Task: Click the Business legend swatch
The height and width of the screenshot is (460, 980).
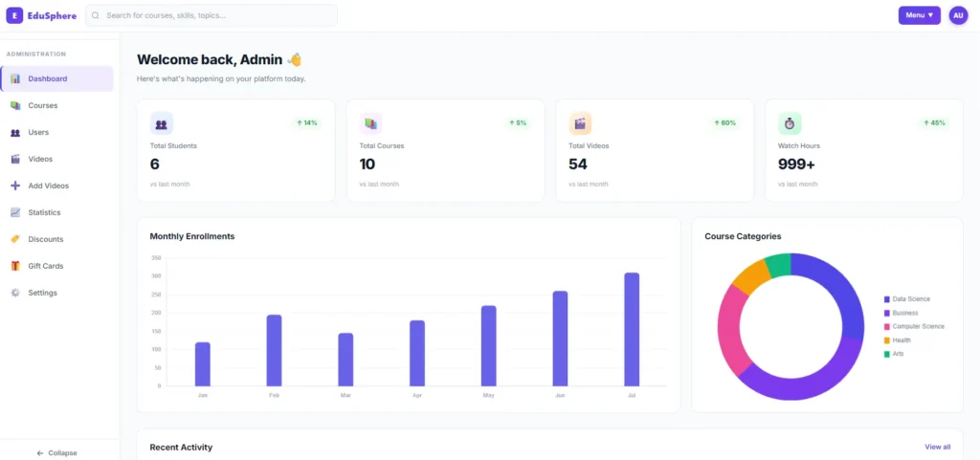Action: pyautogui.click(x=887, y=313)
